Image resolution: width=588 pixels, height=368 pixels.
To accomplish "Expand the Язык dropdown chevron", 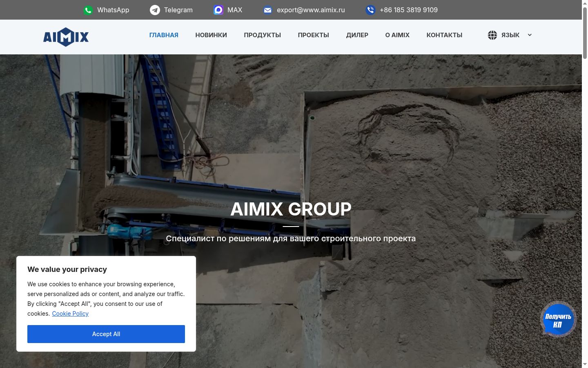I will (x=530, y=35).
